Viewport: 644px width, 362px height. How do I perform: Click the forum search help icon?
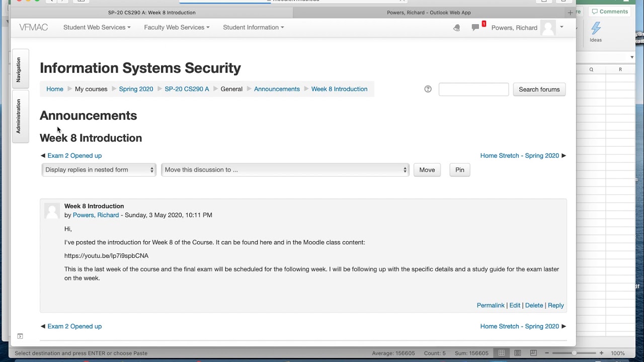click(428, 89)
